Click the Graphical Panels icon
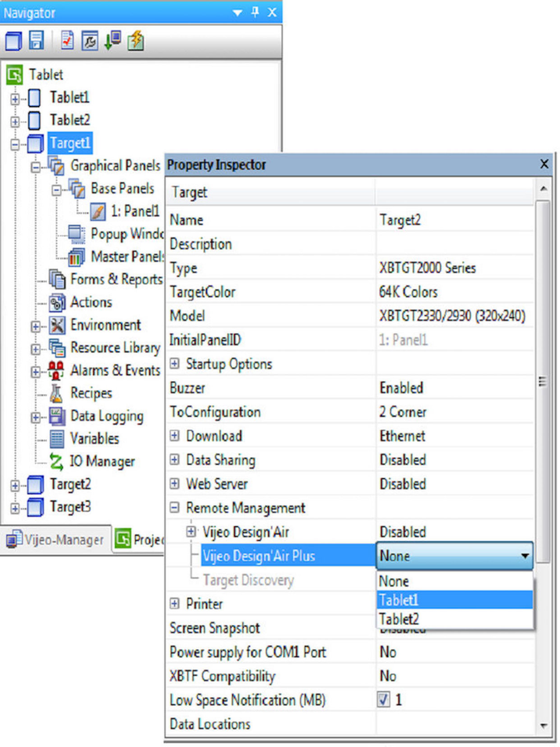Viewport: 560px width, 747px height. [x=56, y=166]
